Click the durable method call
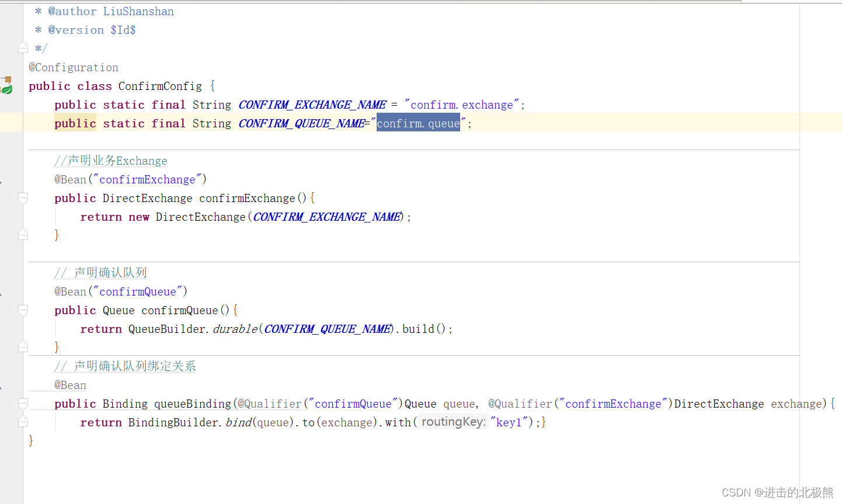842x504 pixels. (x=235, y=329)
